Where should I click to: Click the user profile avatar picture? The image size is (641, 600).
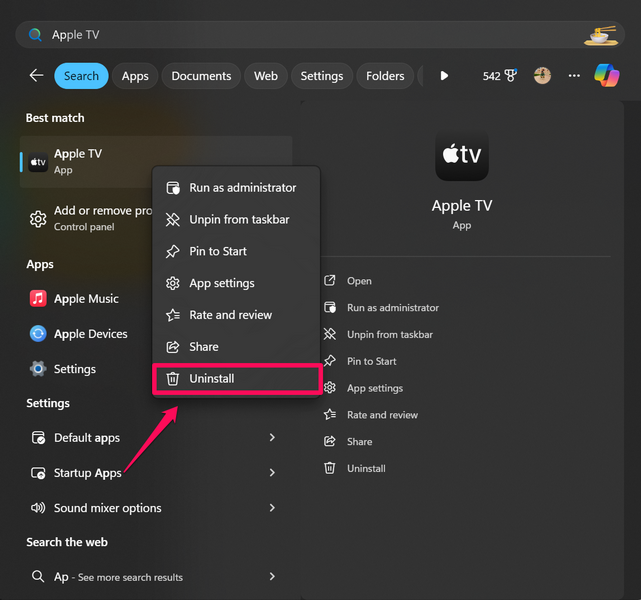point(542,76)
